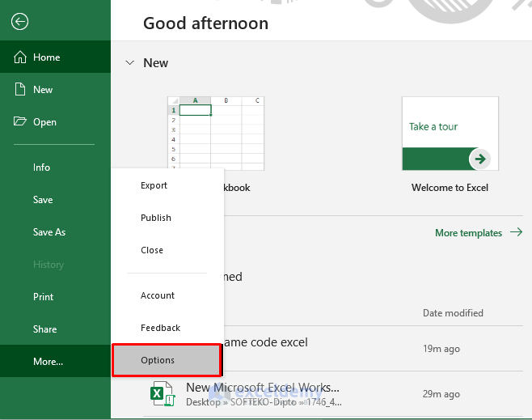Open the Home page in the sidebar
Image resolution: width=532 pixels, height=420 pixels.
(55, 57)
